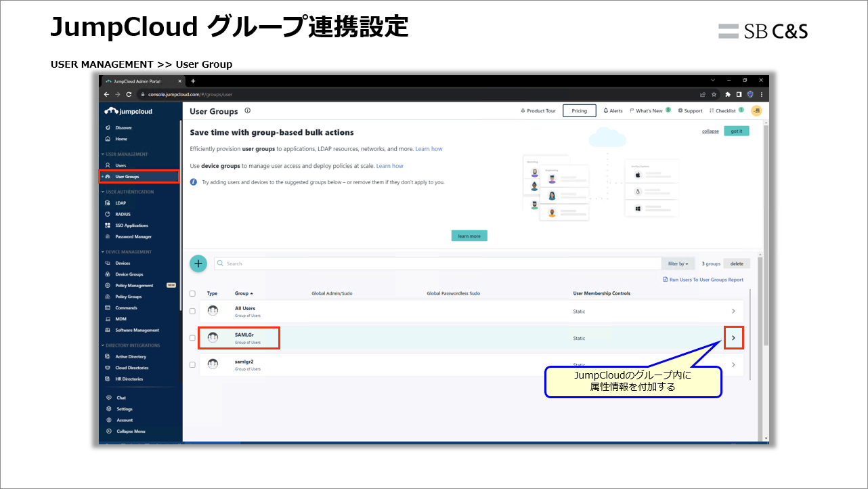Open Password Manager in sidebar
This screenshot has width=868, height=489.
[x=133, y=236]
